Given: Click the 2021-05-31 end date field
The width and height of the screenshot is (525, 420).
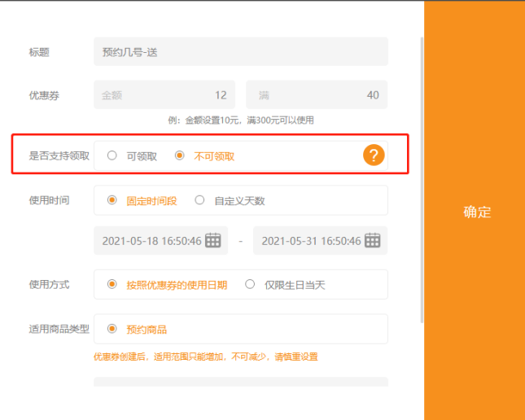Looking at the screenshot, I should (x=310, y=241).
